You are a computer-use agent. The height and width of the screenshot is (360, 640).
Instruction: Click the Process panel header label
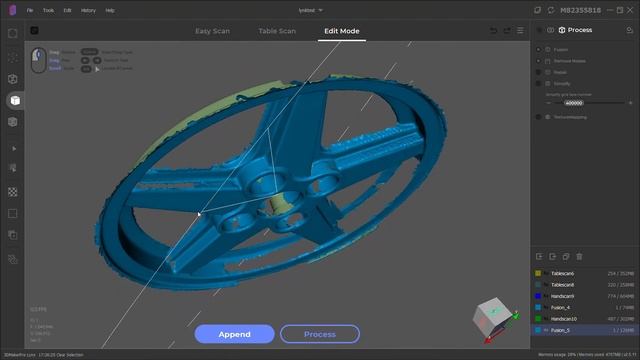580,30
